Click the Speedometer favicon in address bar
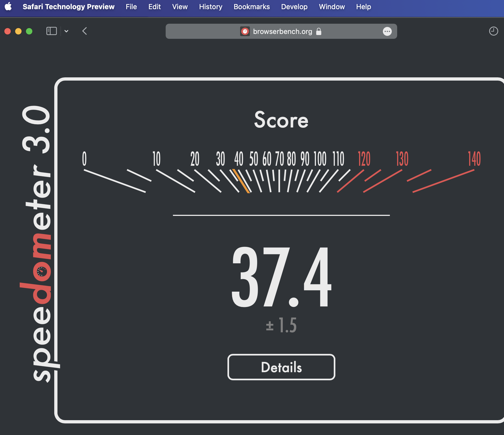504x435 pixels. coord(245,31)
